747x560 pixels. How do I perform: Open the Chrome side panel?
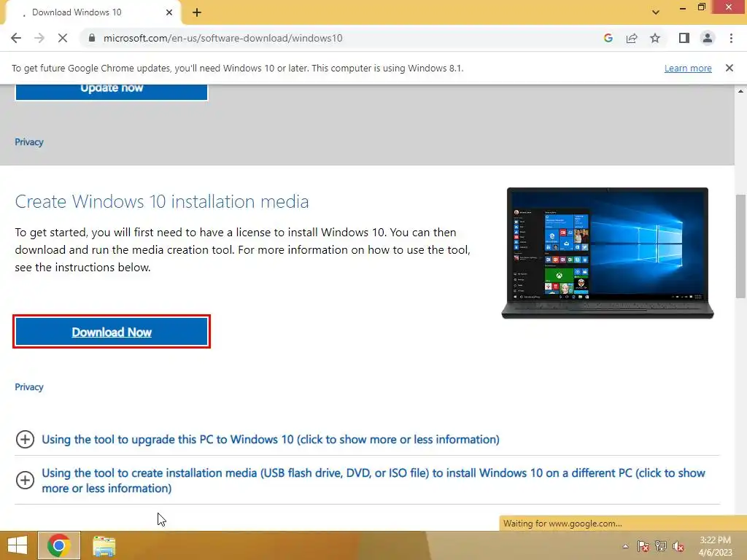(x=684, y=38)
